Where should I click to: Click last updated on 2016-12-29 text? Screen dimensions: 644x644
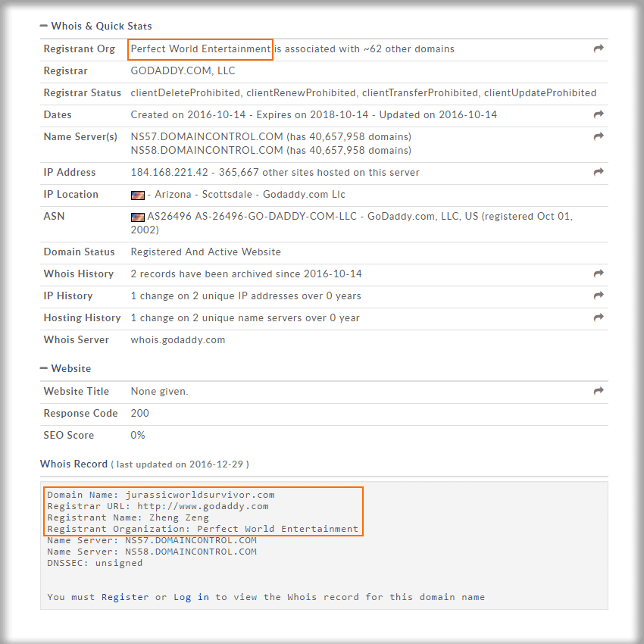[x=180, y=464]
